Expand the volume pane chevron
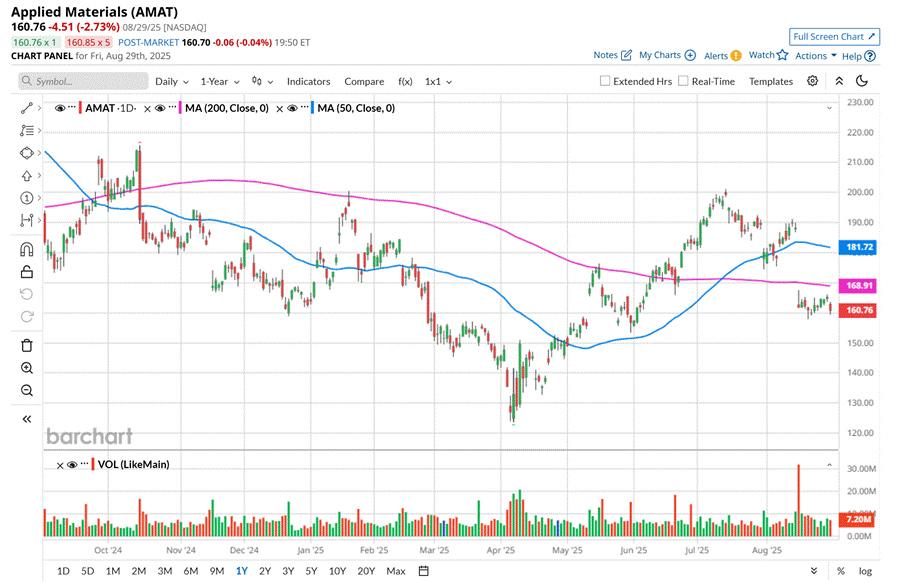The image size is (903, 582). [829, 465]
